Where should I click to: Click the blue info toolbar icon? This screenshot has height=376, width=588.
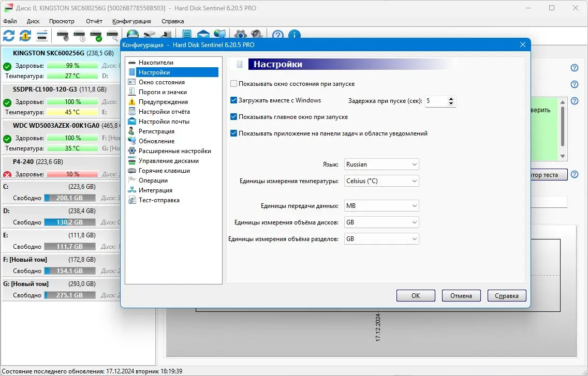pyautogui.click(x=295, y=35)
